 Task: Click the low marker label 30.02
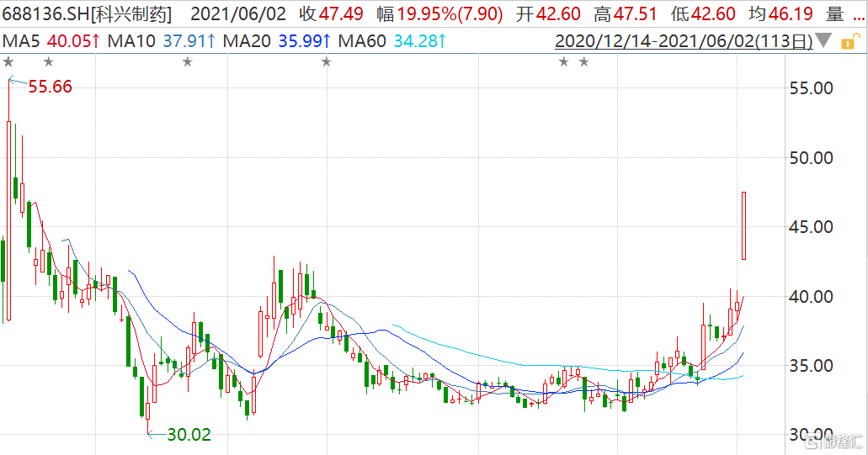tap(189, 435)
